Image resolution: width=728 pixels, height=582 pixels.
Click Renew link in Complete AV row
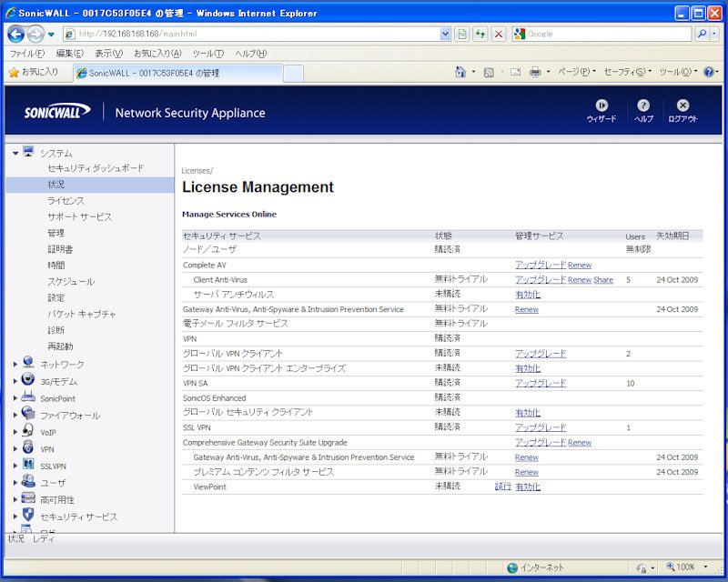tap(580, 265)
